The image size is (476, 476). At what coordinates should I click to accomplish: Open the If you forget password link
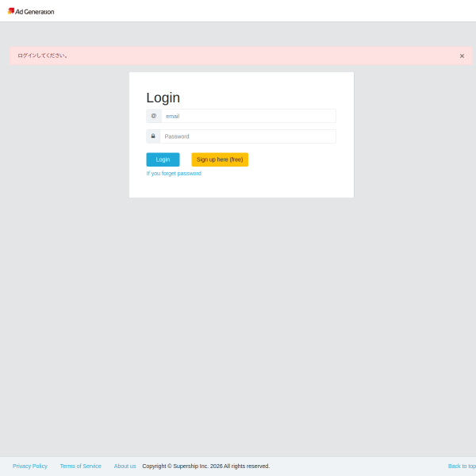tap(174, 173)
